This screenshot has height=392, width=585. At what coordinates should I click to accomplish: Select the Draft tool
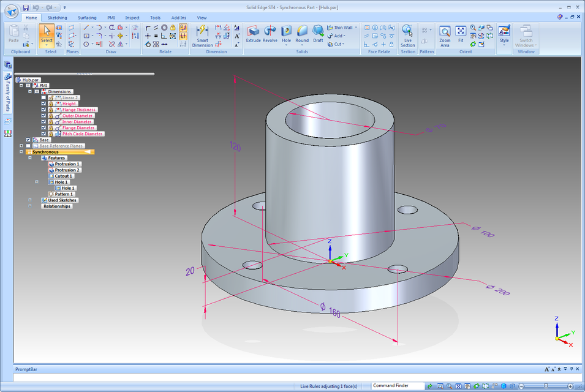[318, 34]
